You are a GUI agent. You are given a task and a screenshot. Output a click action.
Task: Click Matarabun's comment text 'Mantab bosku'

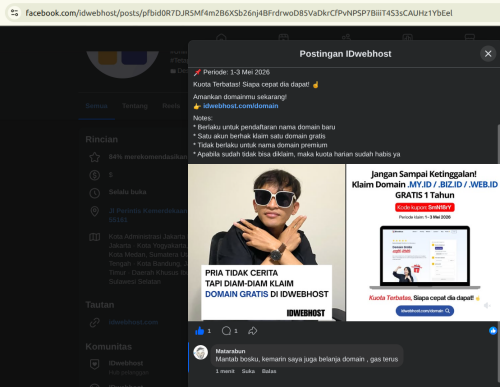click(307, 359)
